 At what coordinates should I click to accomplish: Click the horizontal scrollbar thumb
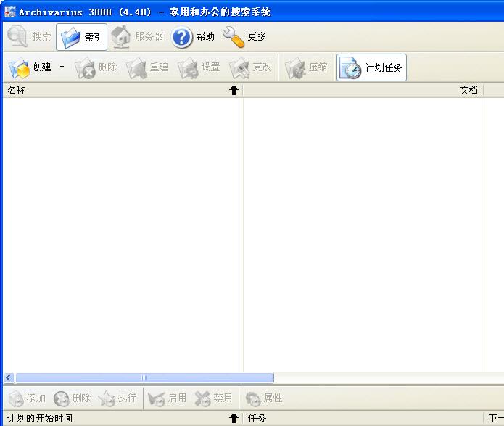point(144,377)
